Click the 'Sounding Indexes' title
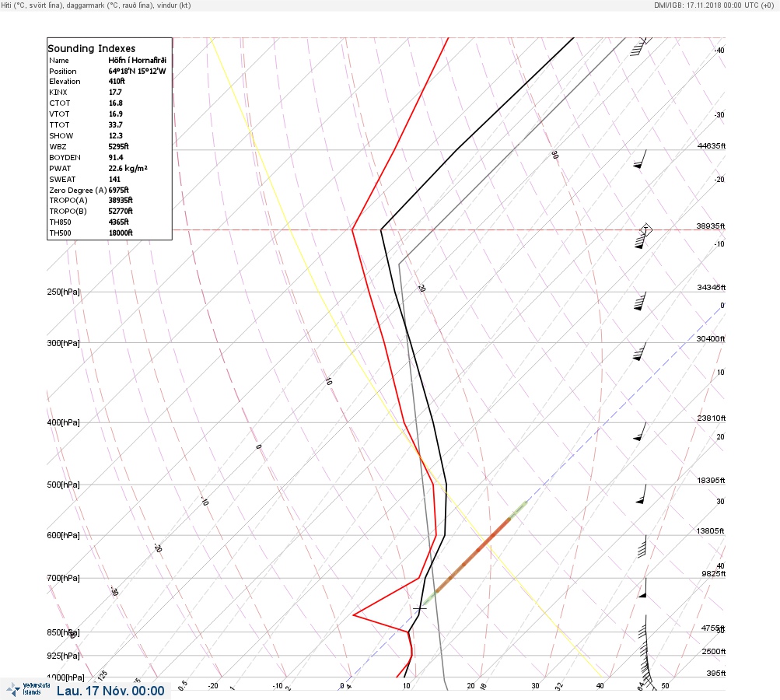 click(92, 48)
